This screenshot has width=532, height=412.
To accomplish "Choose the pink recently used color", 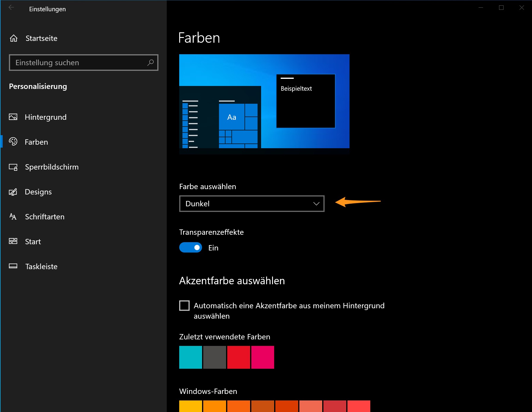I will (263, 357).
